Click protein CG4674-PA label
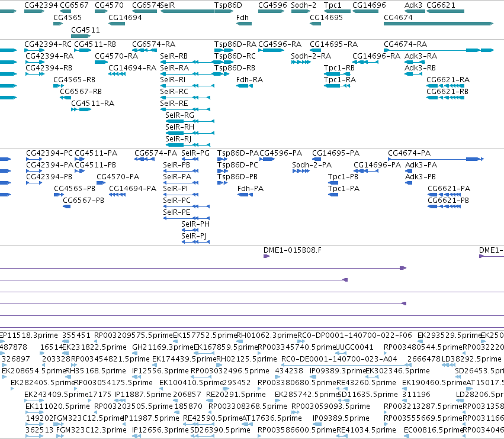This screenshot has width=504, height=439. coord(409,153)
